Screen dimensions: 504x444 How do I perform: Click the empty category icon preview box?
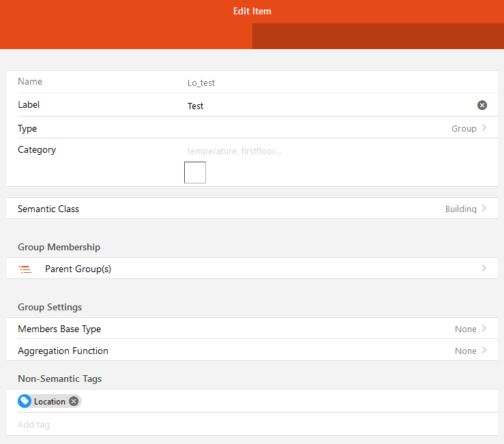coord(195,173)
